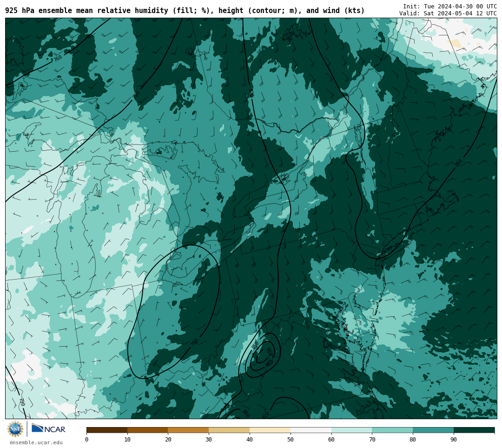Select the 90-100% dark green colorbar swatch
The height and width of the screenshot is (448, 502).
pos(474,430)
